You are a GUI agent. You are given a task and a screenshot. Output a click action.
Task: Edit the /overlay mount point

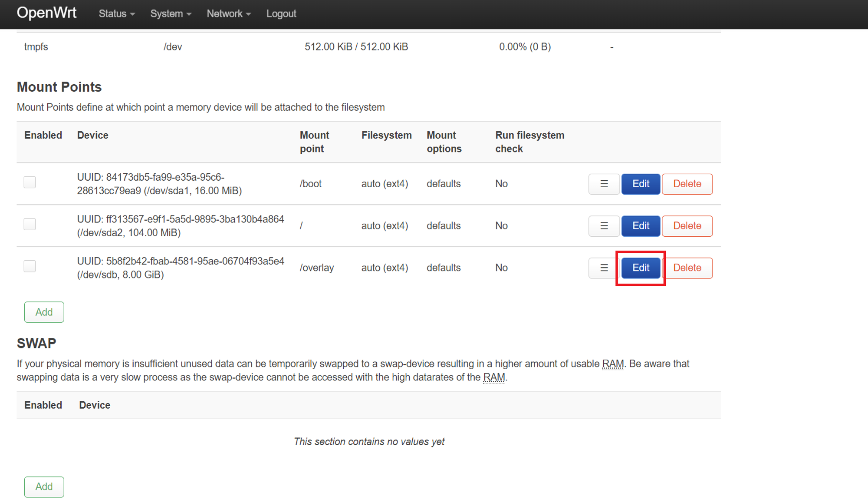(x=641, y=268)
